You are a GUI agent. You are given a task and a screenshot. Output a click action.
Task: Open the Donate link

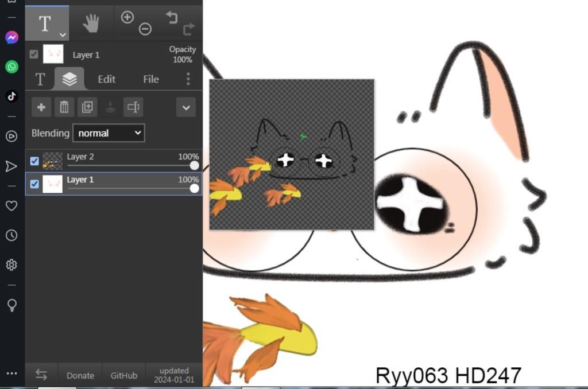[x=80, y=375]
